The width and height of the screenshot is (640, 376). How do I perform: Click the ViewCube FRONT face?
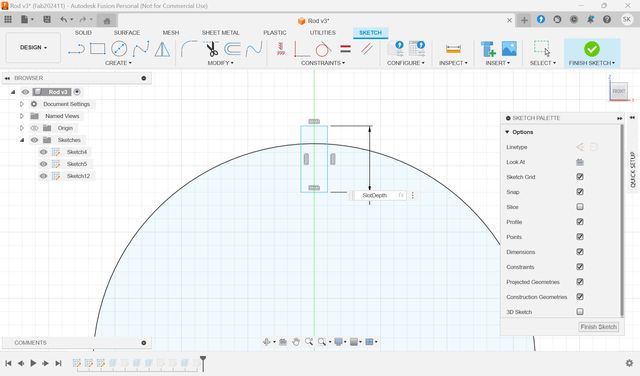click(x=619, y=91)
